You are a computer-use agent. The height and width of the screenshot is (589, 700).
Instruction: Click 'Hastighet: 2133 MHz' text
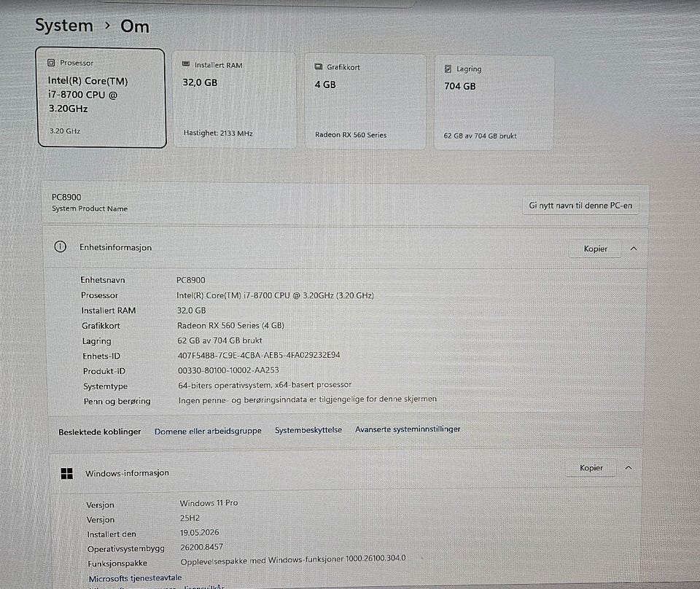(x=218, y=133)
